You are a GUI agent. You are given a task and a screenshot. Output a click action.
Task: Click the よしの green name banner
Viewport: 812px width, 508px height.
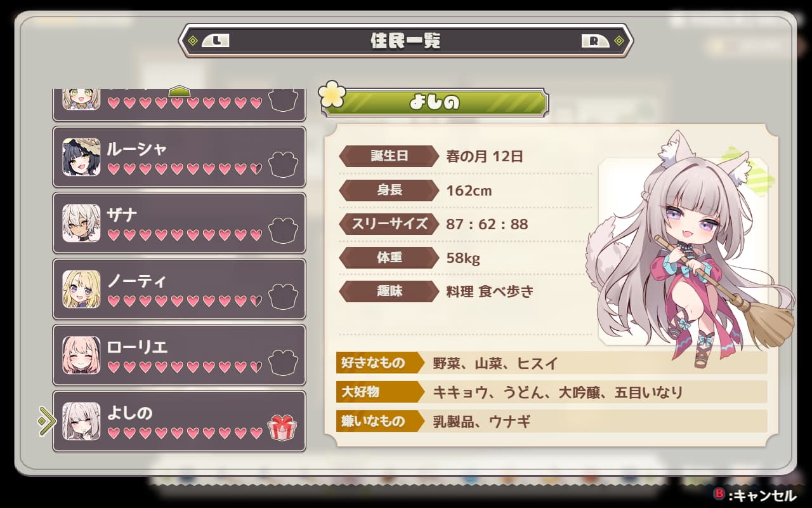point(435,102)
